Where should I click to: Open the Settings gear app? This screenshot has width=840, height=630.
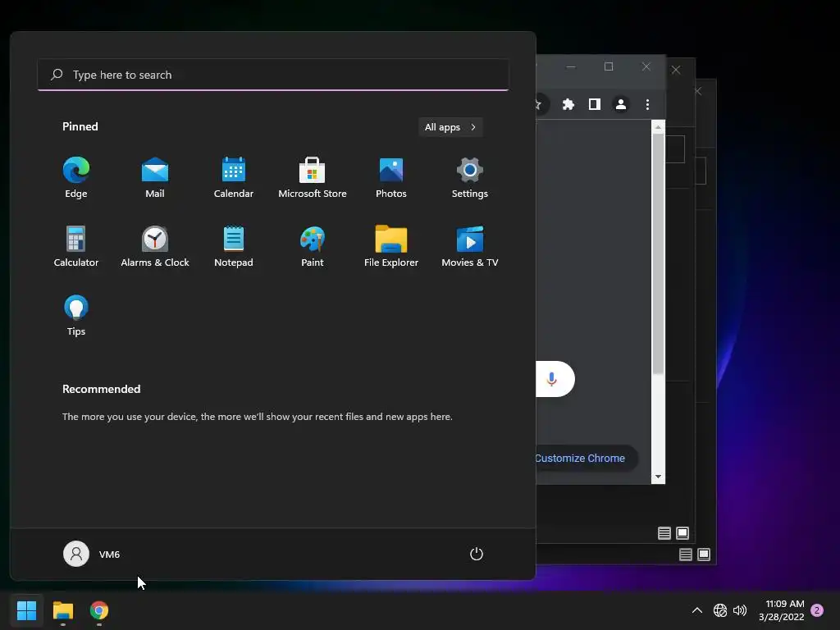(470, 178)
